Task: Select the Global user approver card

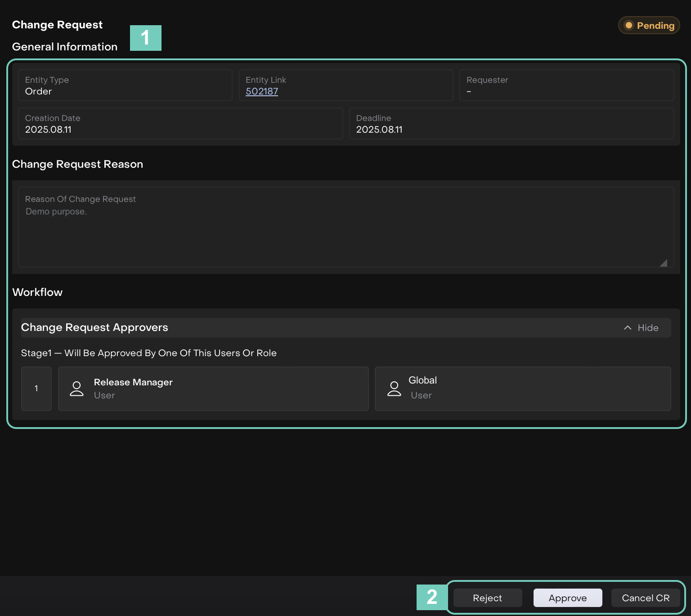Action: tap(522, 388)
